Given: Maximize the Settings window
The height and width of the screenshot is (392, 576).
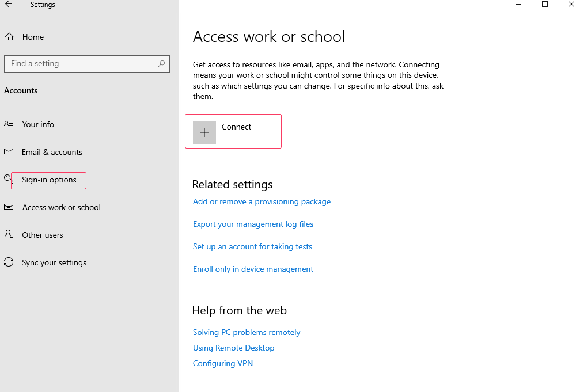Looking at the screenshot, I should click(545, 5).
